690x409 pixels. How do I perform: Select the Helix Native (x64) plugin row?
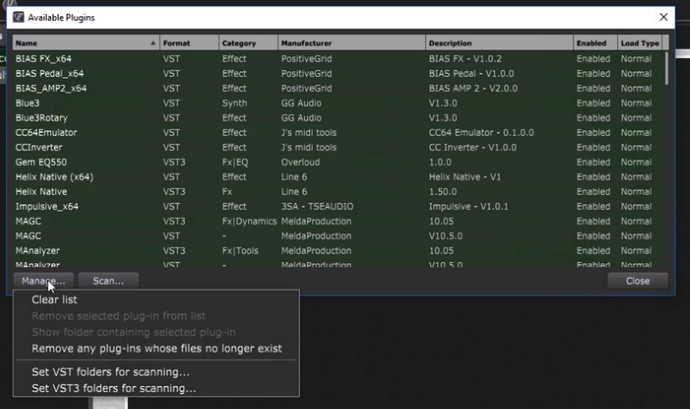tap(338, 177)
